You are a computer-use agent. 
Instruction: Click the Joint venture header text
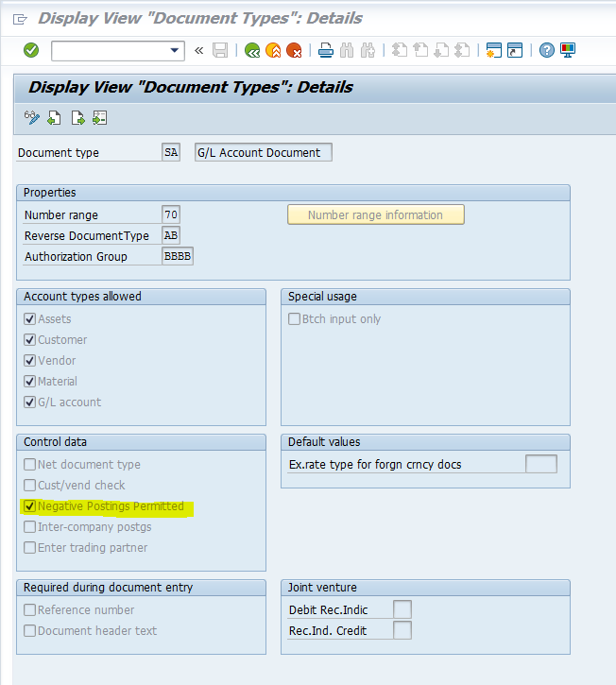click(x=322, y=588)
